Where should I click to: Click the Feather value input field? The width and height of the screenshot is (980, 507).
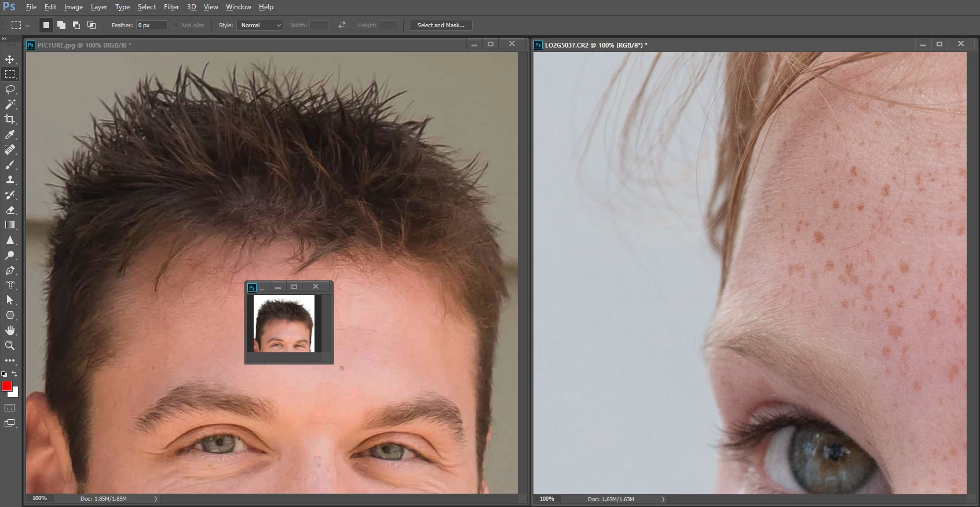[x=152, y=25]
